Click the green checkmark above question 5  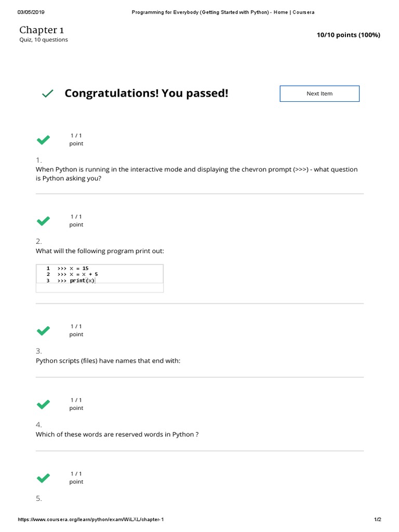pos(43,478)
